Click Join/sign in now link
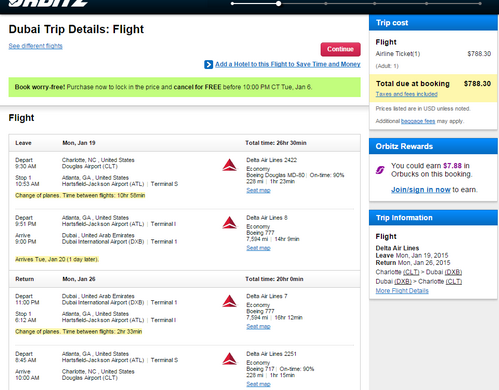This screenshot has width=499, height=390. tap(421, 190)
